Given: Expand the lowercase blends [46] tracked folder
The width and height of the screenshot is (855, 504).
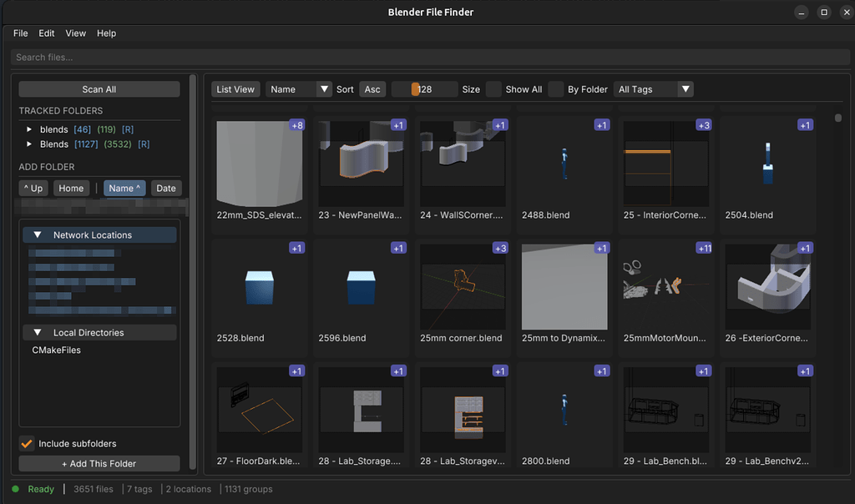Looking at the screenshot, I should coord(29,129).
